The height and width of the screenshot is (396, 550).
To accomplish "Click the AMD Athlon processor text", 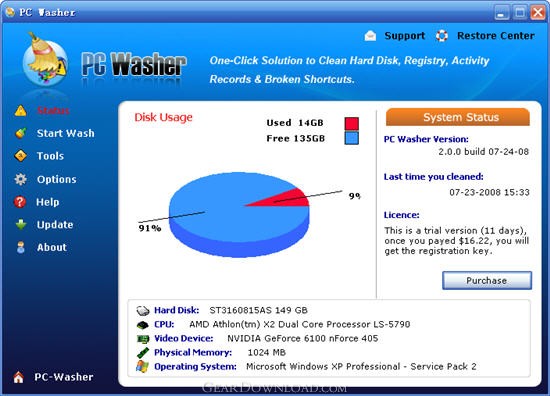I will tap(300, 324).
